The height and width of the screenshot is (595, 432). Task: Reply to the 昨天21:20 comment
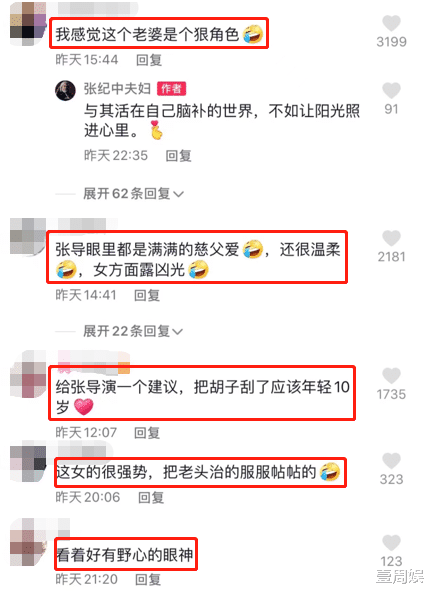tap(148, 579)
